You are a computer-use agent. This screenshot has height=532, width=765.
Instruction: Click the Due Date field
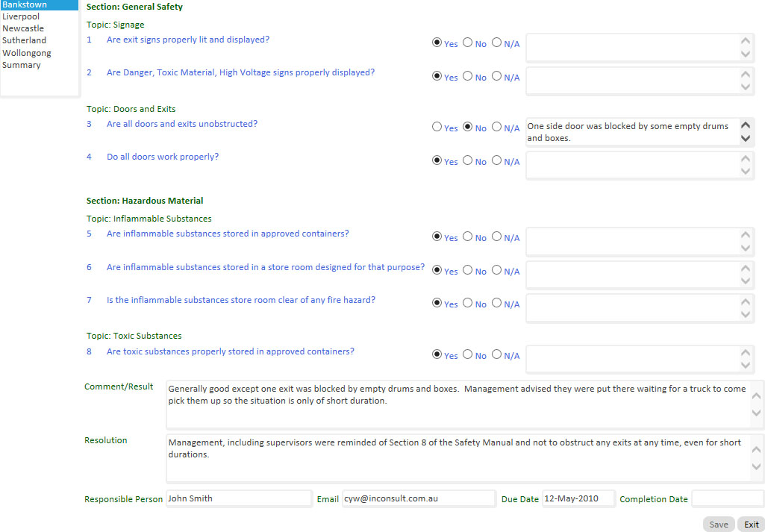(x=578, y=498)
